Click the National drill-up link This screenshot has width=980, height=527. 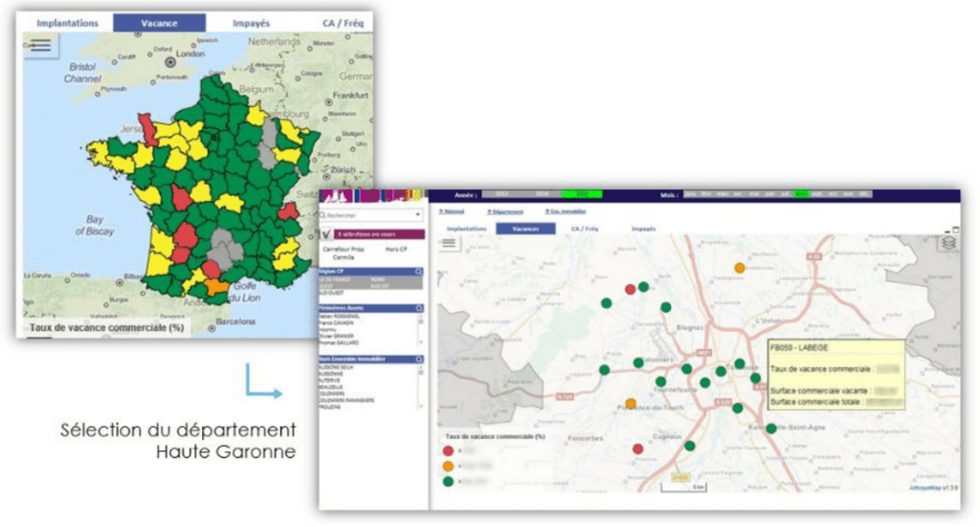451,211
